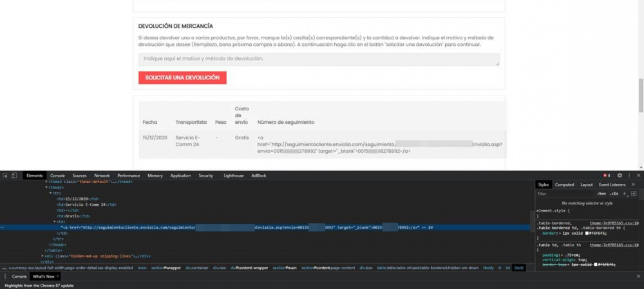Viewport: 644px width, 289px height.
Task: Focus the Styles Filter input
Action: pos(565,194)
